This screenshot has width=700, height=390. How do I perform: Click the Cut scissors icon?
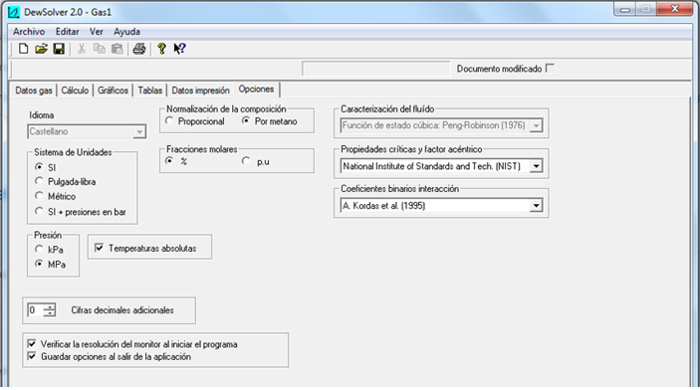[x=81, y=49]
